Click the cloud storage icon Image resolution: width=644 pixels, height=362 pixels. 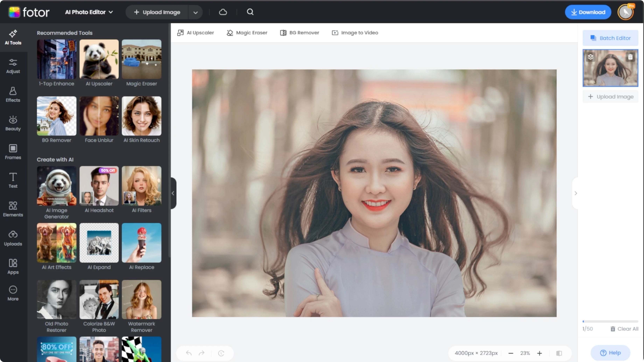(x=223, y=12)
